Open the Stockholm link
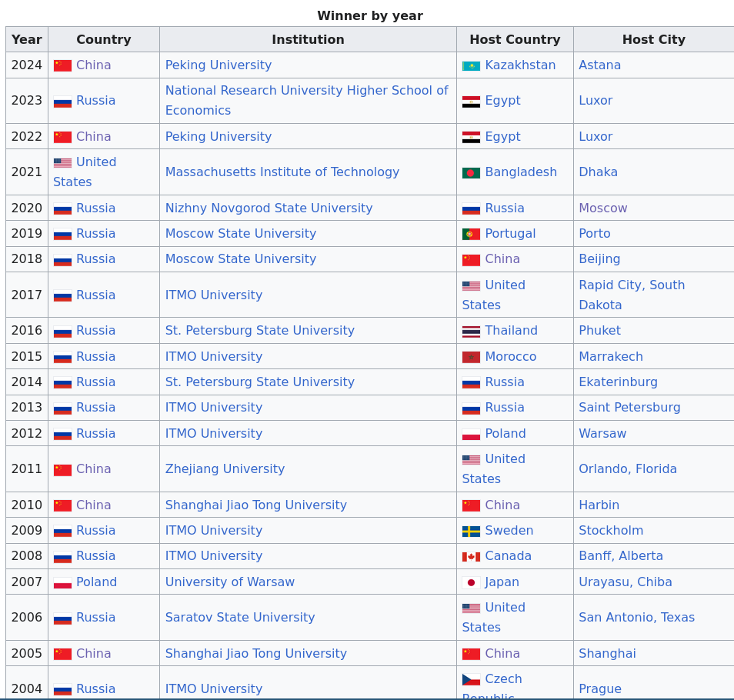 pos(611,530)
